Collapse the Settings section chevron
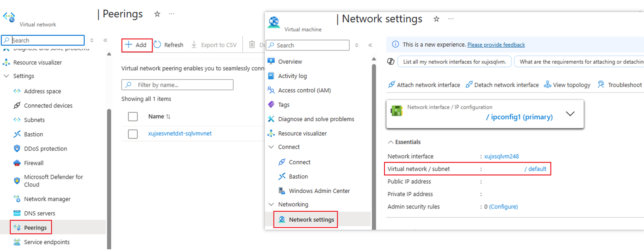Viewport: 644px width, 252px height. point(6,76)
